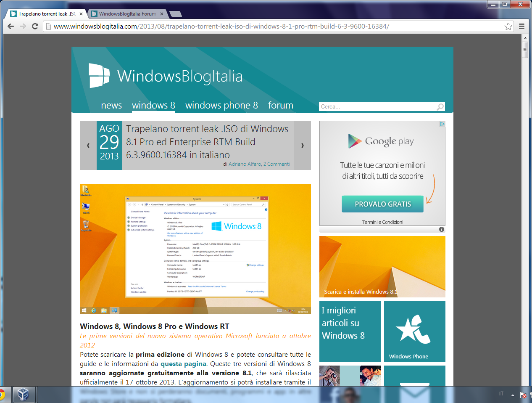The width and height of the screenshot is (532, 403).
Task: Click the IT language indicator in tray
Action: pos(501,394)
